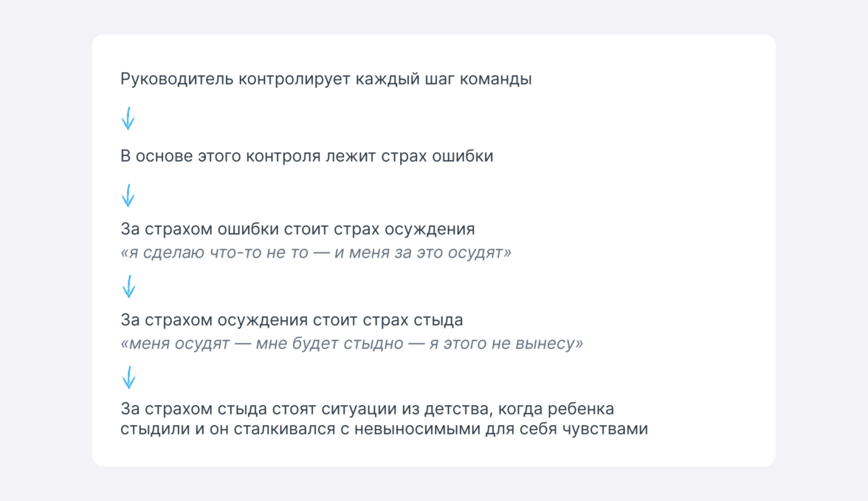
Task: Click the arrow below "я этого не вынесу" quote
Action: click(128, 377)
